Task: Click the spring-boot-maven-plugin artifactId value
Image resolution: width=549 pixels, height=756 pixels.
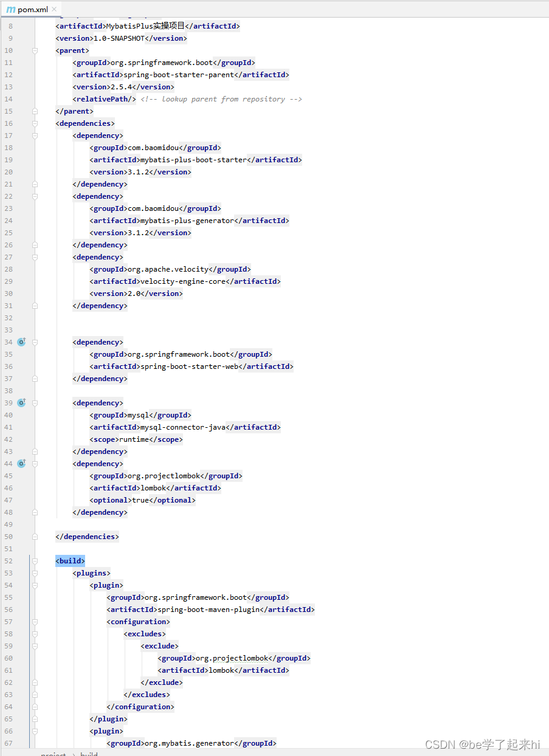Action: pos(208,610)
